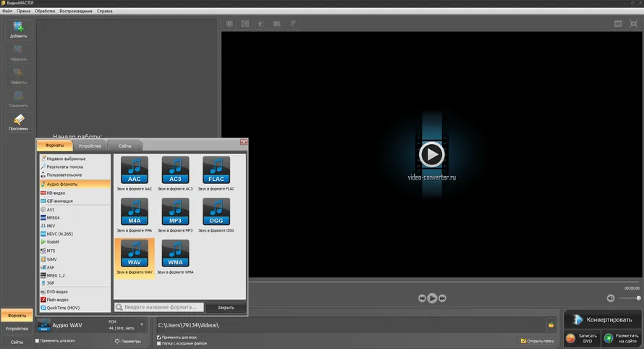Viewport: 644px width, 349px height.
Task: Expand the Аудио WAV format dropdown arrow
Action: point(142,325)
